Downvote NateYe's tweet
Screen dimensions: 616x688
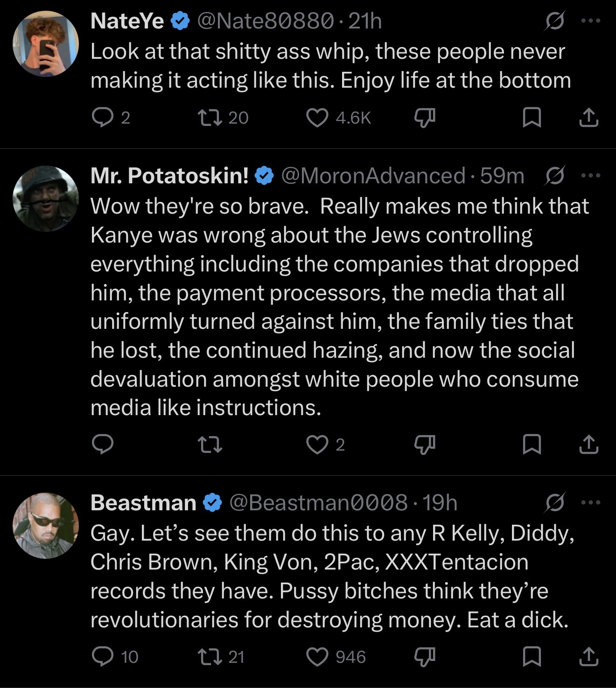coord(425,118)
